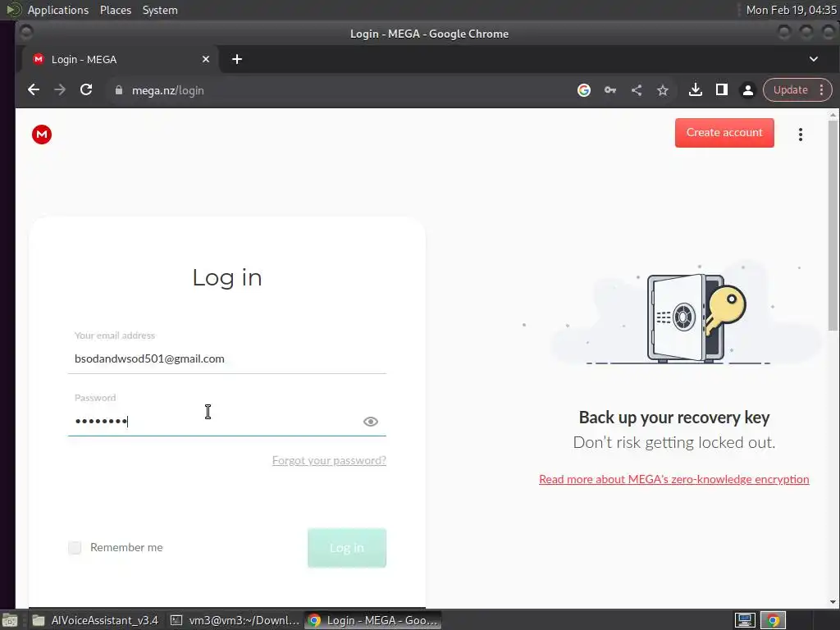Go back with the browser back arrow
The image size is (840, 630).
click(34, 90)
